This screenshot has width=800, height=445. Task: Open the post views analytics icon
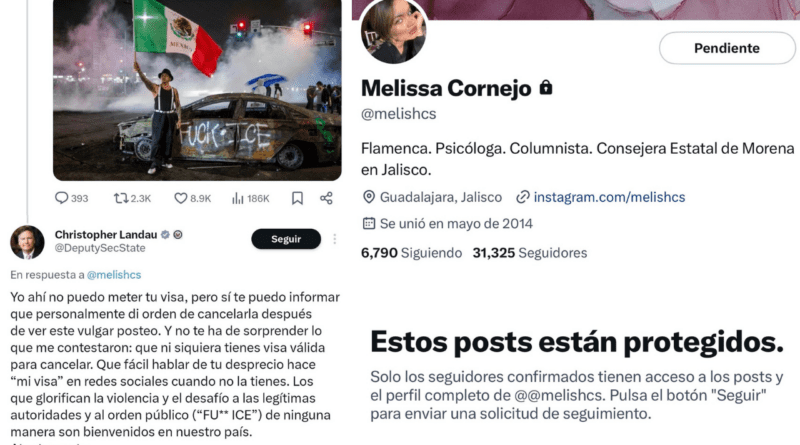(x=238, y=198)
